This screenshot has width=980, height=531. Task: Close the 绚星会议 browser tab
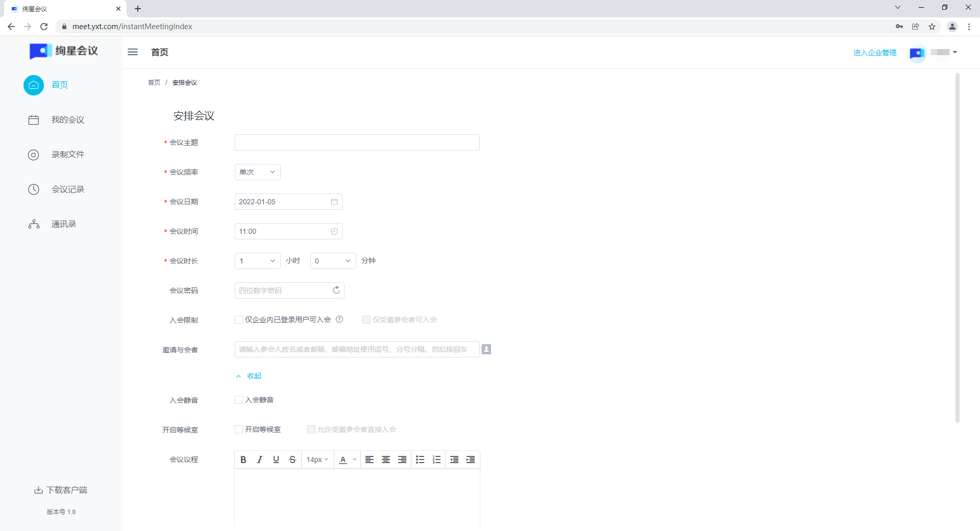click(118, 9)
